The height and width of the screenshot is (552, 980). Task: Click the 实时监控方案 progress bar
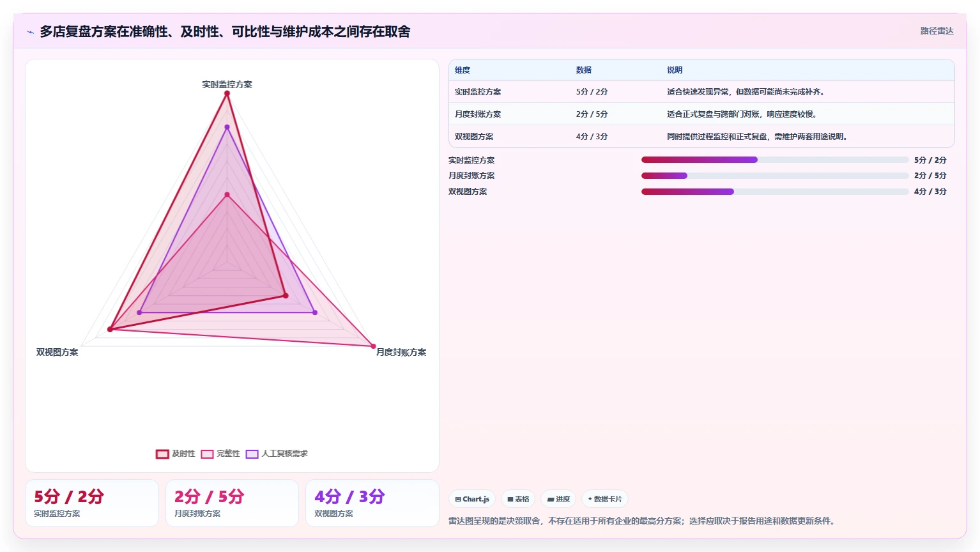[x=775, y=160]
